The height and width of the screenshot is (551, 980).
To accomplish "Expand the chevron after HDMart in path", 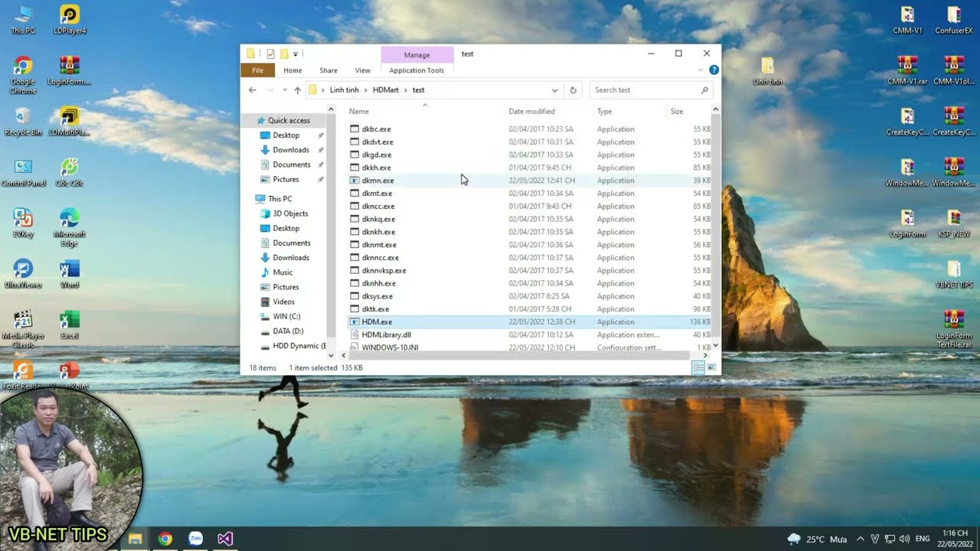I will click(406, 90).
